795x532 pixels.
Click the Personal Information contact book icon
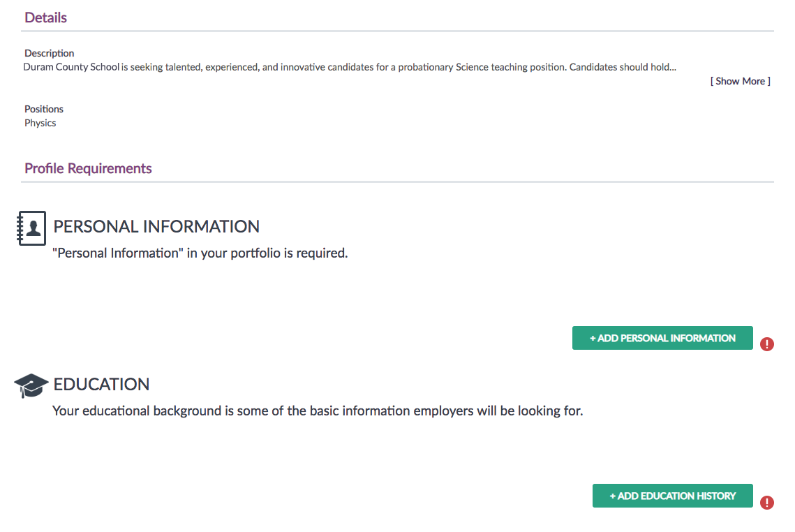(x=31, y=228)
